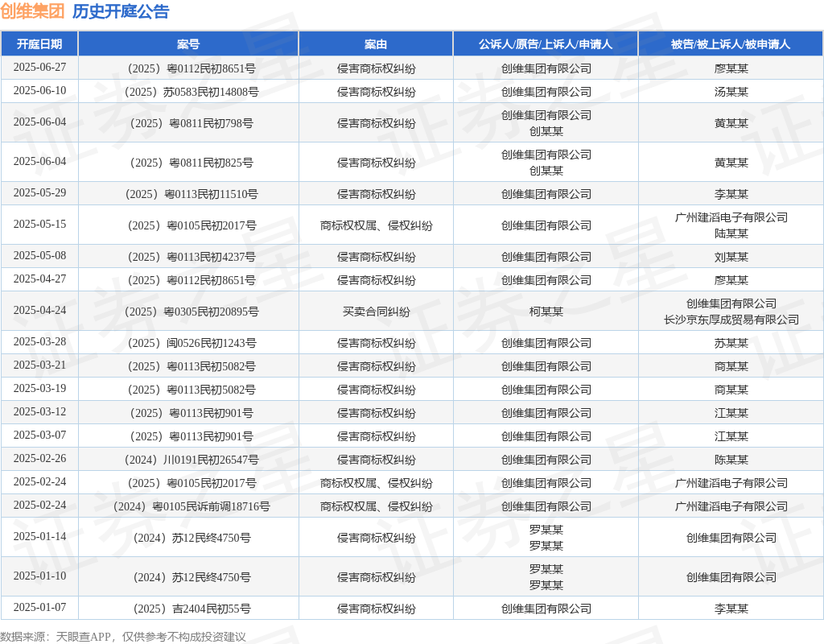Click the date 2025-01-10
The image size is (824, 644).
39,576
